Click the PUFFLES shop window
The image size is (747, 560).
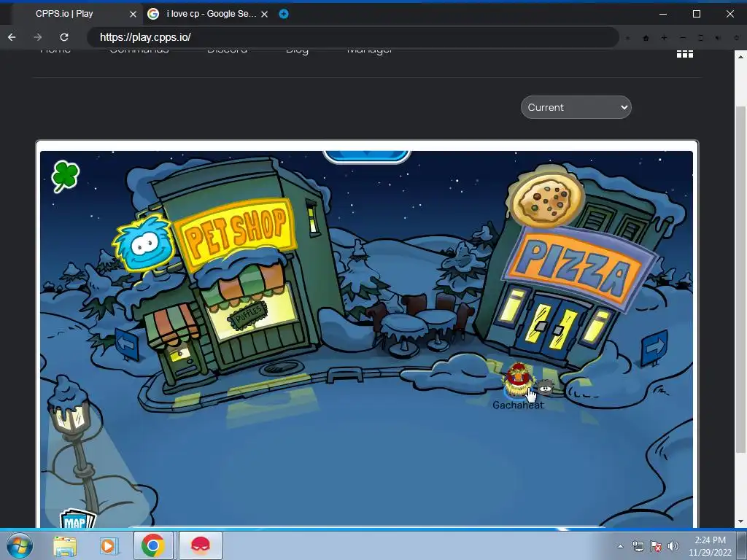[x=252, y=312]
